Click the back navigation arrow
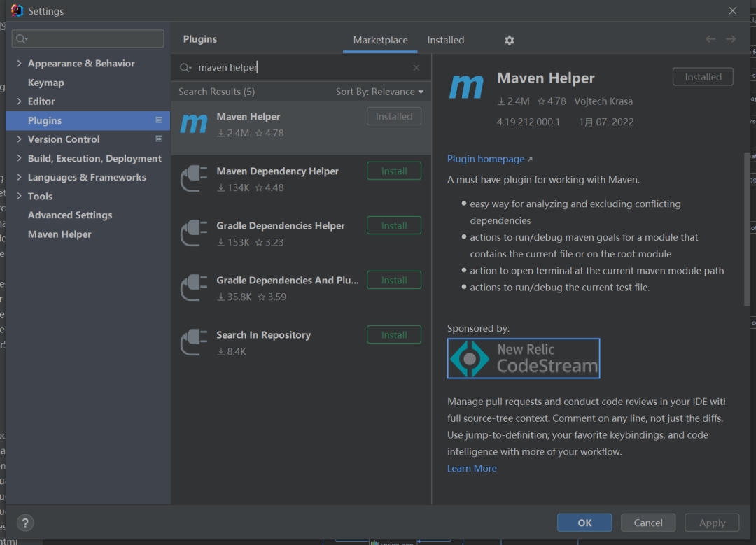756x545 pixels. [x=710, y=39]
